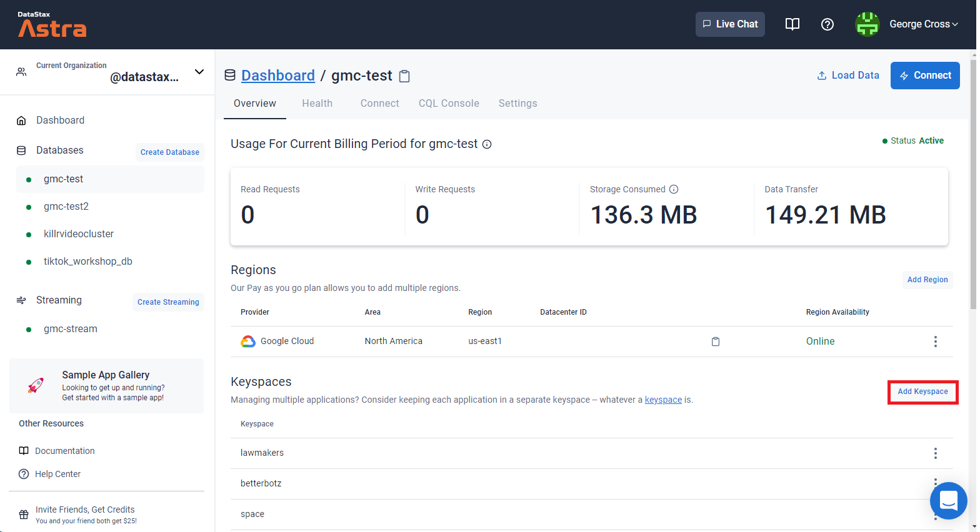The width and height of the screenshot is (980, 532).
Task: Click Add Region button
Action: point(927,280)
